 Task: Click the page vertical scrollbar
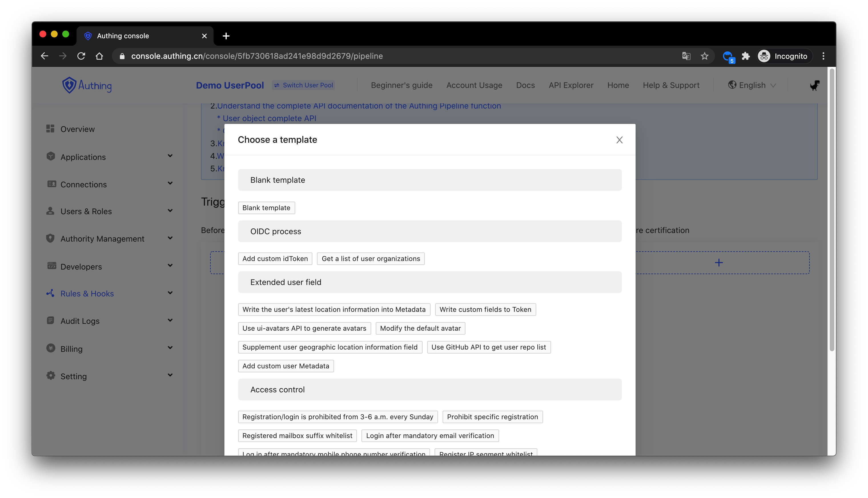click(x=832, y=210)
